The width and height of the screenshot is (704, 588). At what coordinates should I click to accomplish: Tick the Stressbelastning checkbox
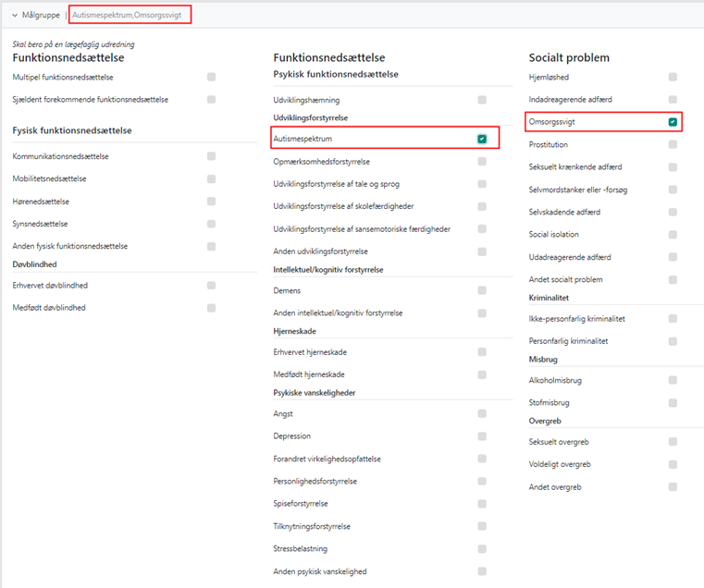482,549
